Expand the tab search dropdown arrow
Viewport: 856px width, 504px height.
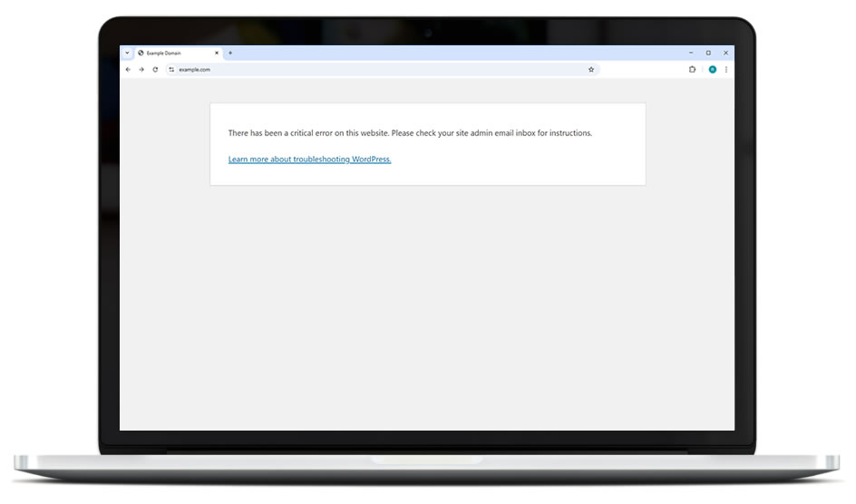(x=127, y=53)
